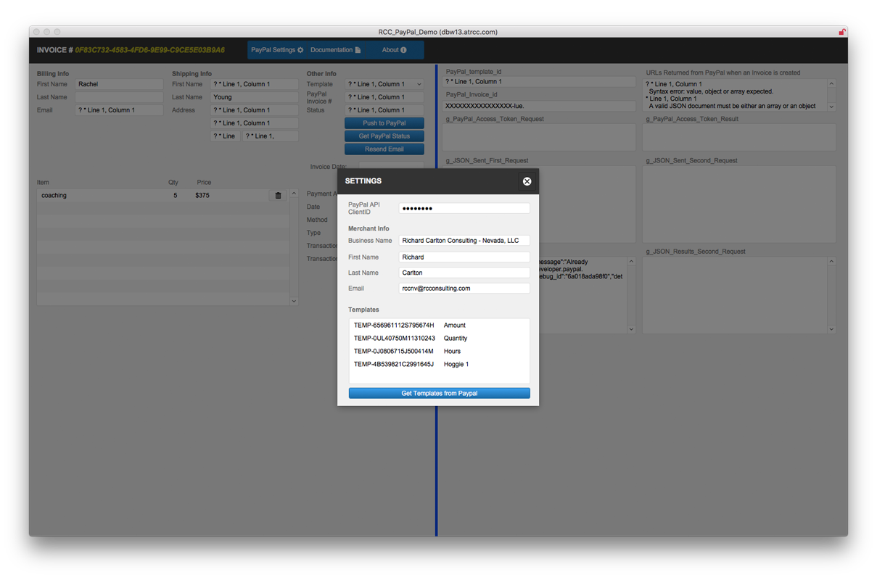This screenshot has height=588, width=877.
Task: Click the Resend Email button
Action: (384, 149)
